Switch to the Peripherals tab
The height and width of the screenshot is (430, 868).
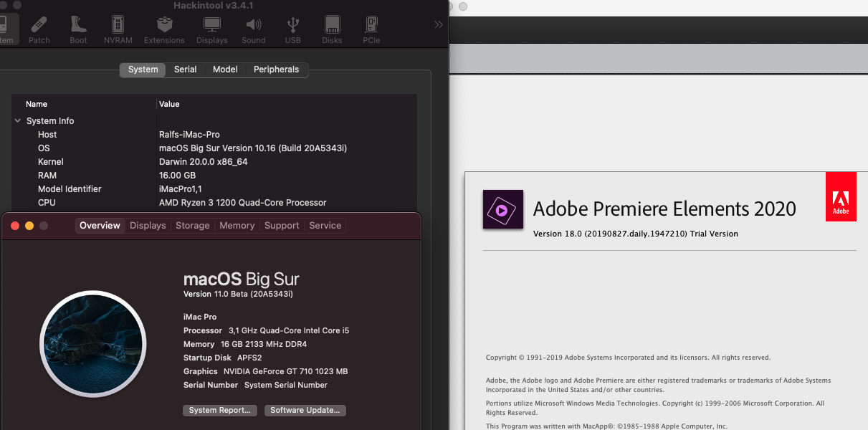pos(276,70)
